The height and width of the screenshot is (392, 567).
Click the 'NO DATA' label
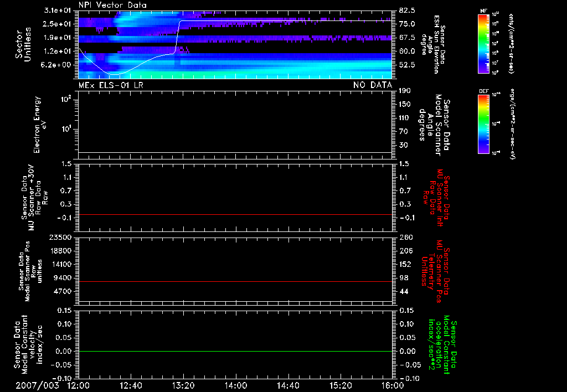[373, 85]
